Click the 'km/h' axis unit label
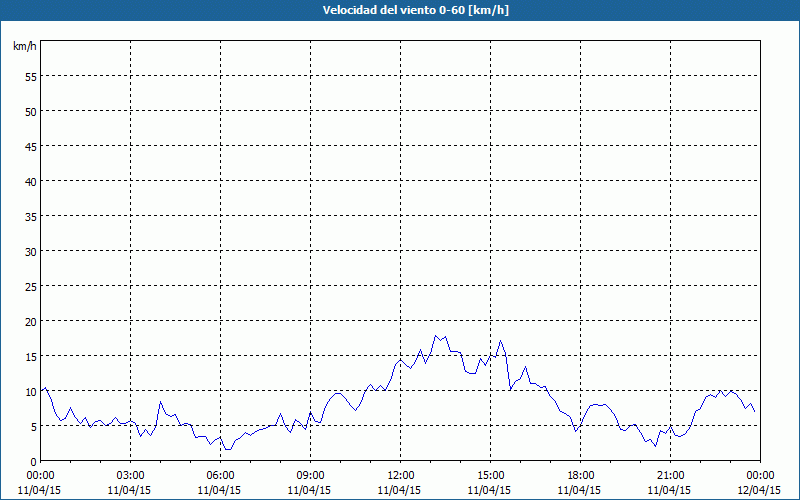 point(25,46)
